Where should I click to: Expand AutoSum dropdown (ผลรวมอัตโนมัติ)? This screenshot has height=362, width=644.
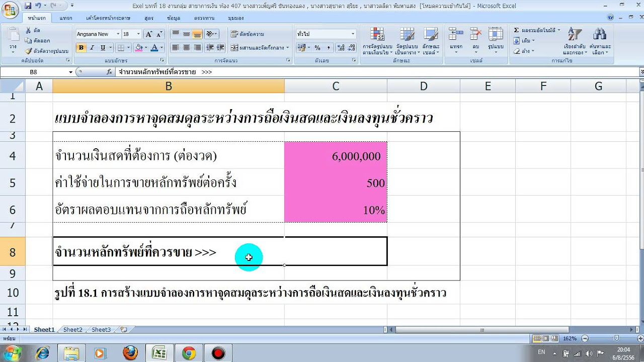(559, 31)
